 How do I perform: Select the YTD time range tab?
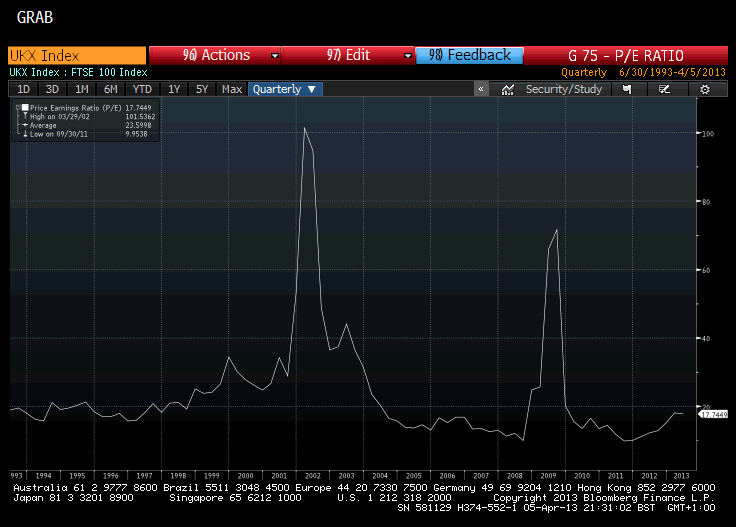(x=142, y=89)
